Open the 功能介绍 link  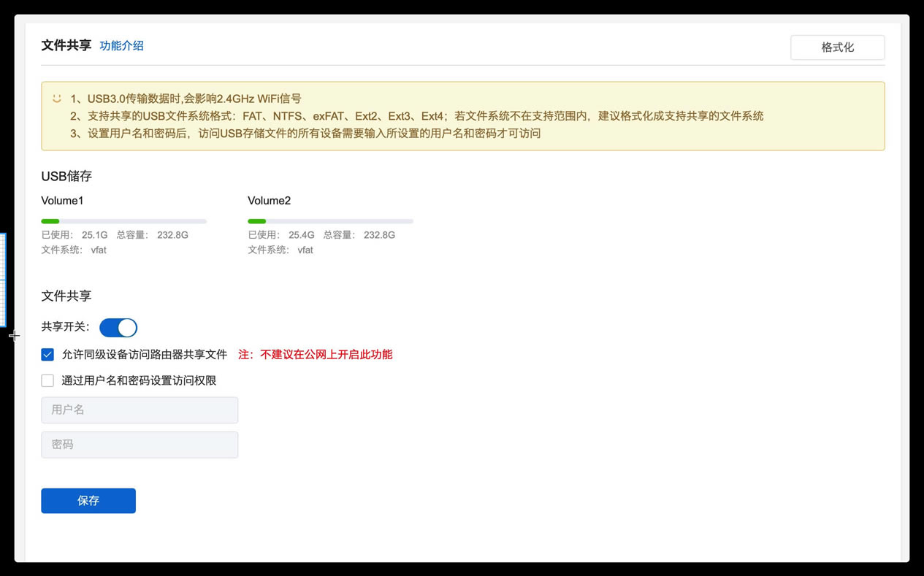point(121,45)
